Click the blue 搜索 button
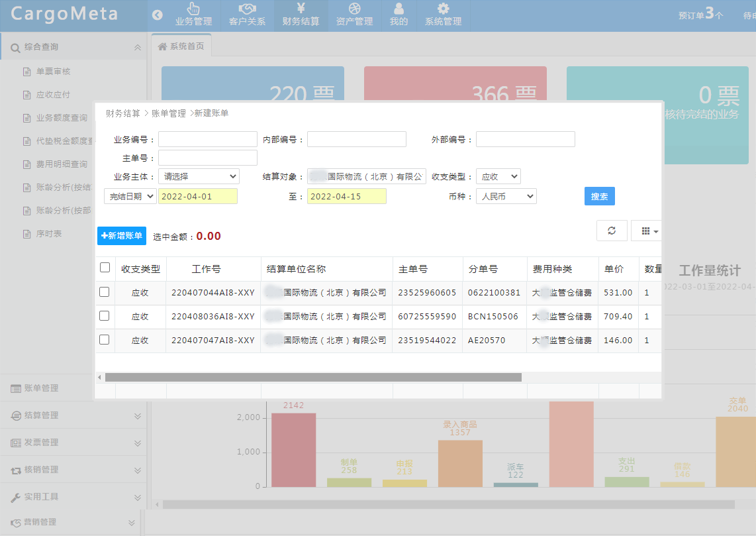 (x=599, y=196)
